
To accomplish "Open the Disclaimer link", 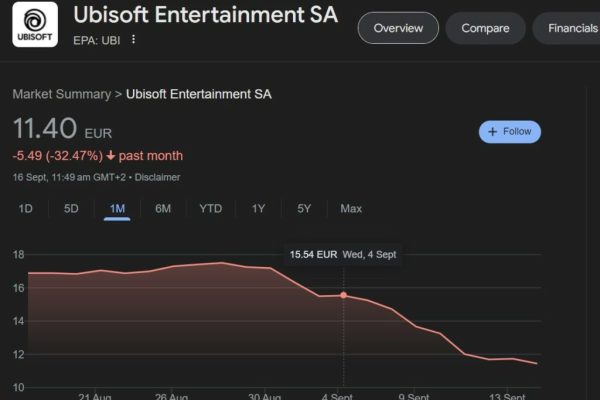I will [x=157, y=178].
